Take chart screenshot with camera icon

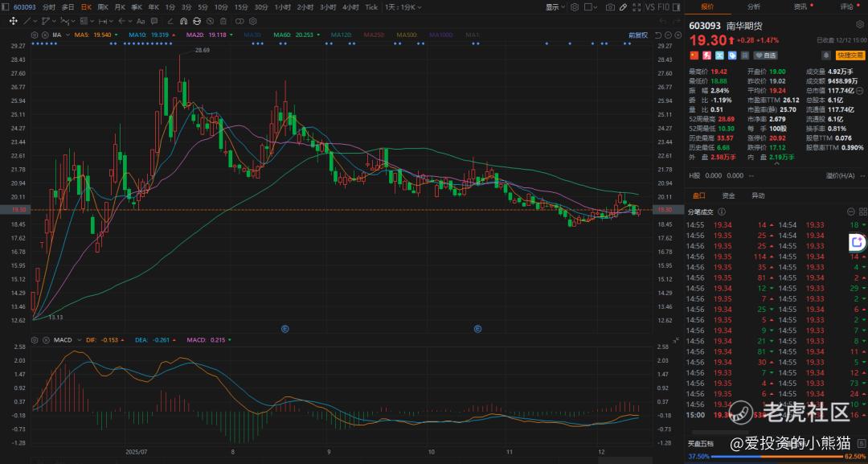click(x=610, y=7)
